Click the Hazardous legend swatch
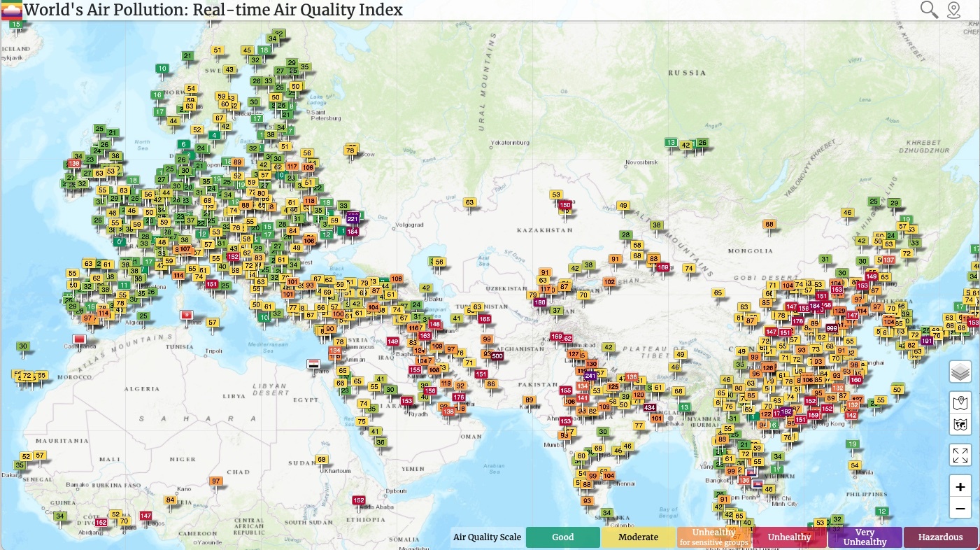 pos(940,537)
